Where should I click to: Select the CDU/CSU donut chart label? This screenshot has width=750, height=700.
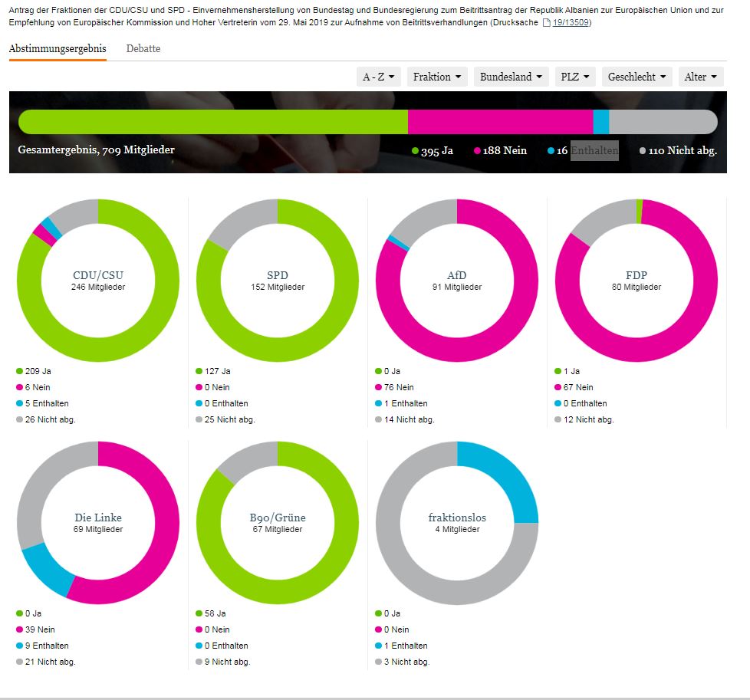[x=98, y=275]
